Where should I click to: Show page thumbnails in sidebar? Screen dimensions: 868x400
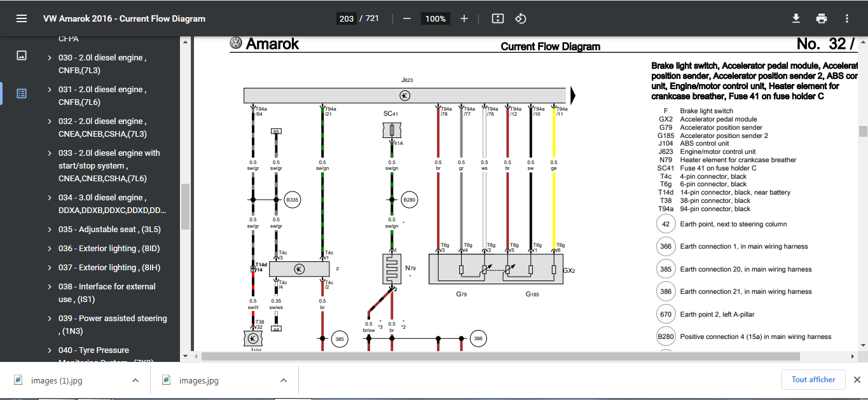22,55
